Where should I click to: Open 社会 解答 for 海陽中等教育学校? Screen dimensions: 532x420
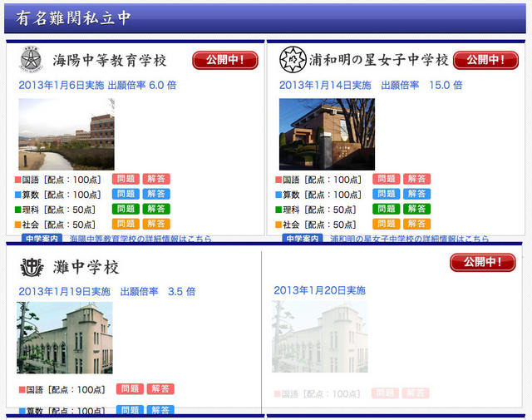(156, 224)
